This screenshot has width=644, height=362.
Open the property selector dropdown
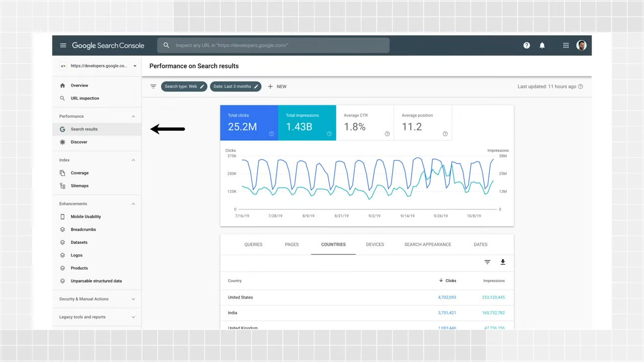click(98, 66)
